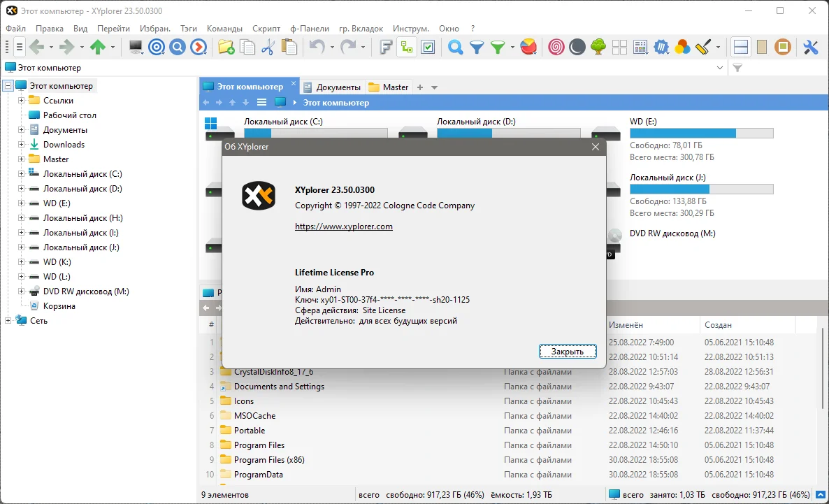The height and width of the screenshot is (504, 829).
Task: Toggle the address bar filter funnel icon
Action: [x=737, y=68]
